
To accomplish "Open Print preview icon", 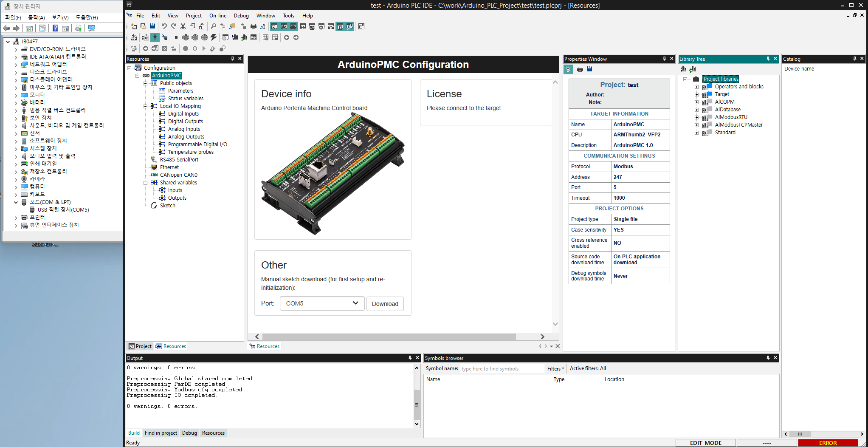I will [263, 26].
